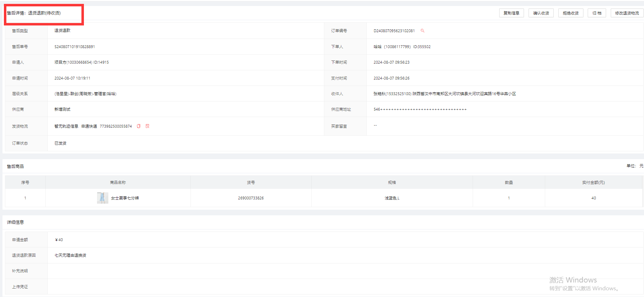
Task: Click the 复制信息 button
Action: (x=511, y=13)
